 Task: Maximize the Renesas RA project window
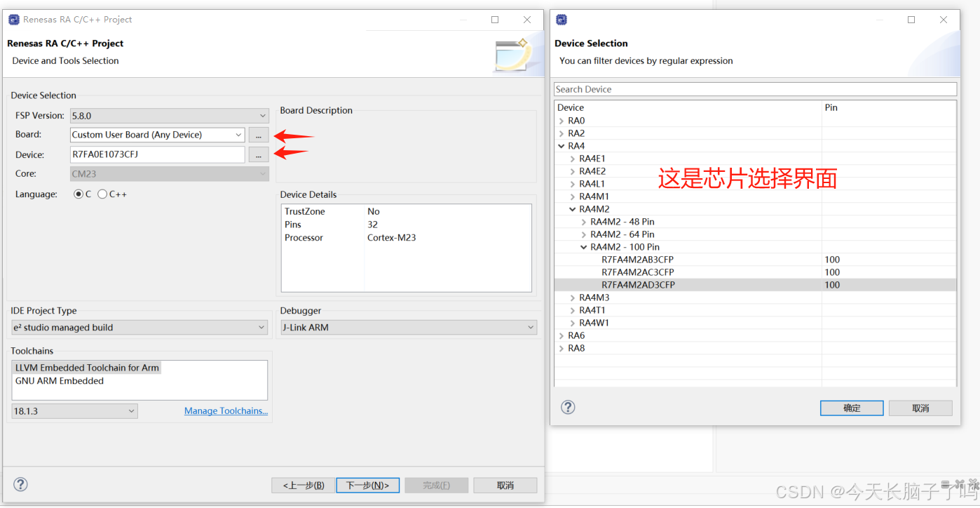pos(495,20)
